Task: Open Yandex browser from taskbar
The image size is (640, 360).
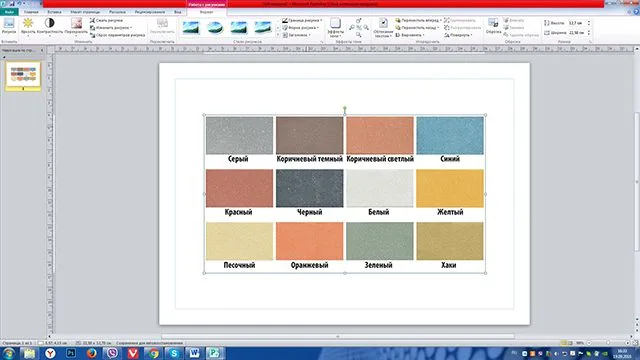Action: click(x=50, y=353)
